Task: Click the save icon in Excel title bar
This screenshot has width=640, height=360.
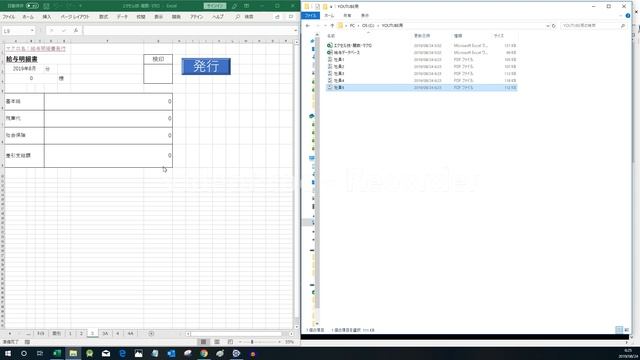Action: [x=46, y=6]
